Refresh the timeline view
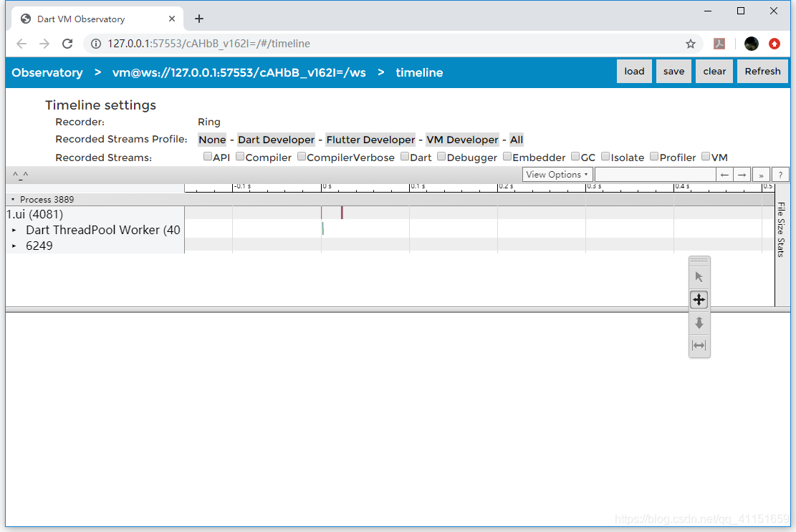796x532 pixels. [x=762, y=72]
